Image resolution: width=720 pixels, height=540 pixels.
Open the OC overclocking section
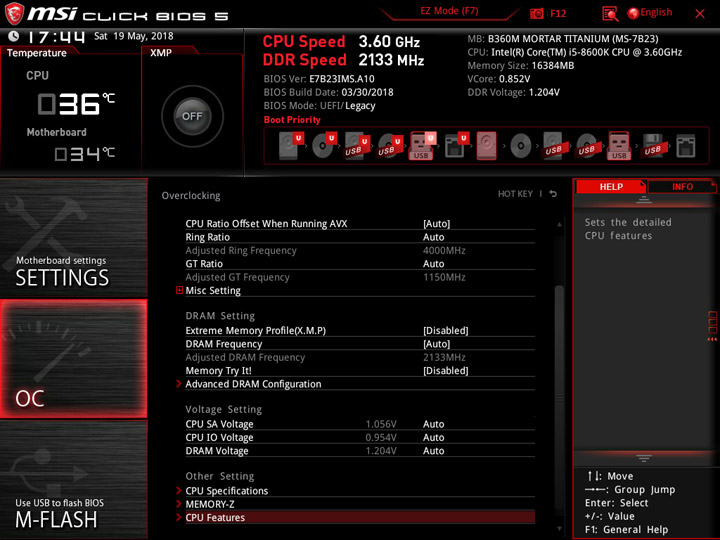(x=73, y=359)
